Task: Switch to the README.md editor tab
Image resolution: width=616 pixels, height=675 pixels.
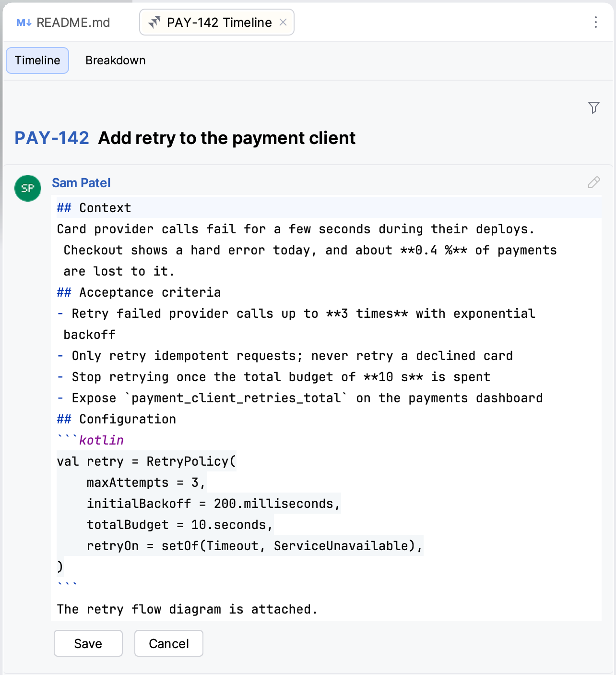Action: [x=63, y=23]
